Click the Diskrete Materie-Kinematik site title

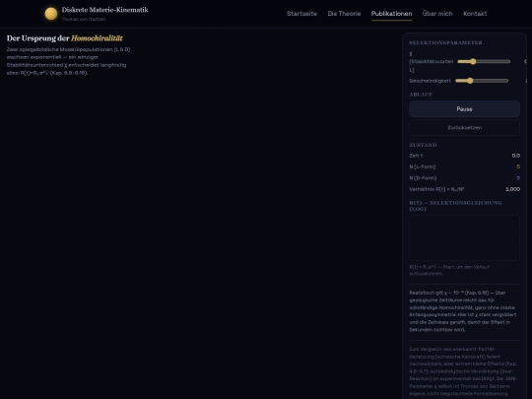pyautogui.click(x=104, y=10)
